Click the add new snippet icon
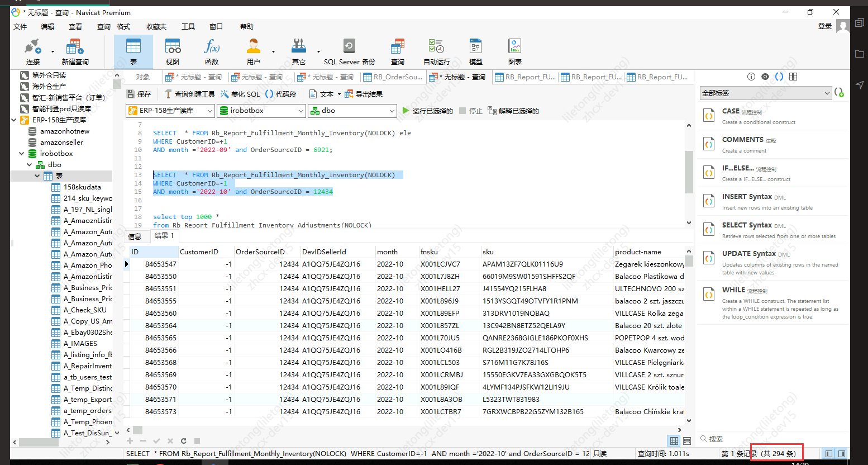 click(x=839, y=93)
